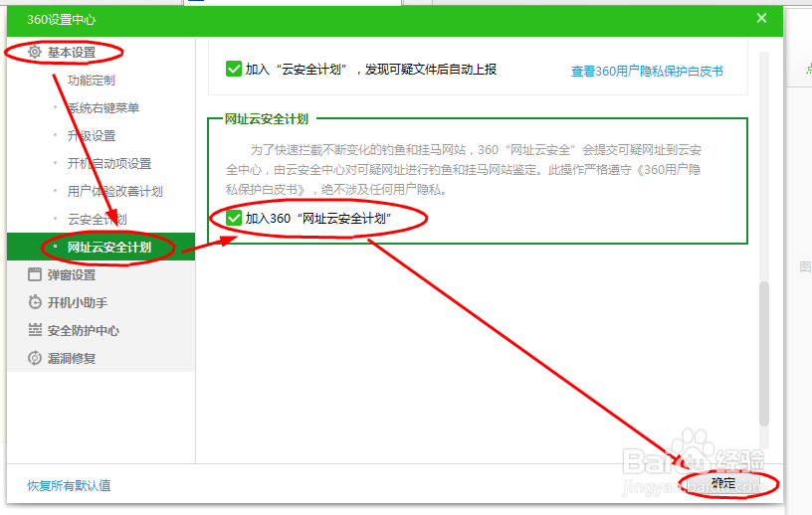Expand the 安全防护中心 section label

coord(84,330)
